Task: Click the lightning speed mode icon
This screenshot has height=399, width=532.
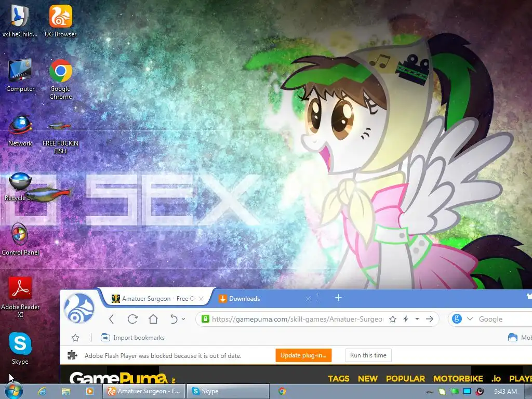Action: pyautogui.click(x=405, y=319)
